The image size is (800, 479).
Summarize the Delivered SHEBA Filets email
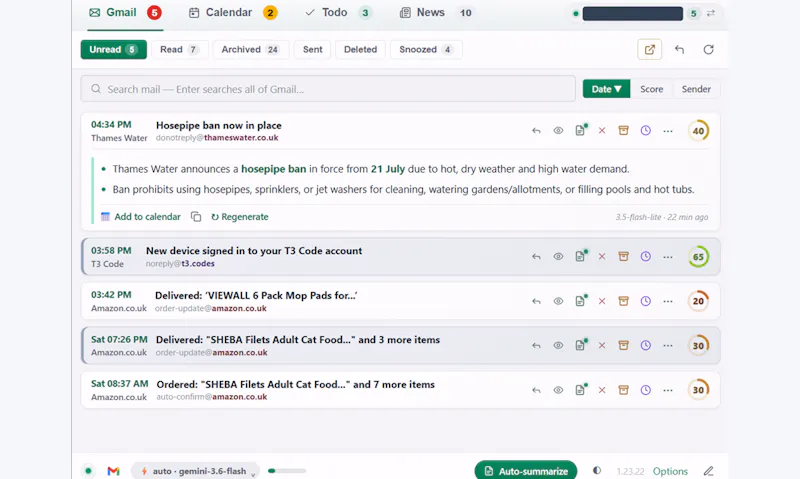tap(581, 345)
